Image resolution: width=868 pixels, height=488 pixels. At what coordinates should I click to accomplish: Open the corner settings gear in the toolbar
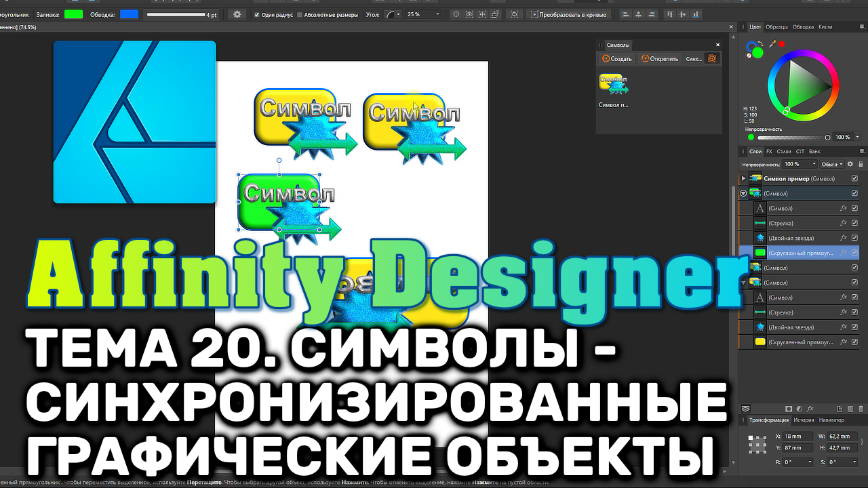237,14
